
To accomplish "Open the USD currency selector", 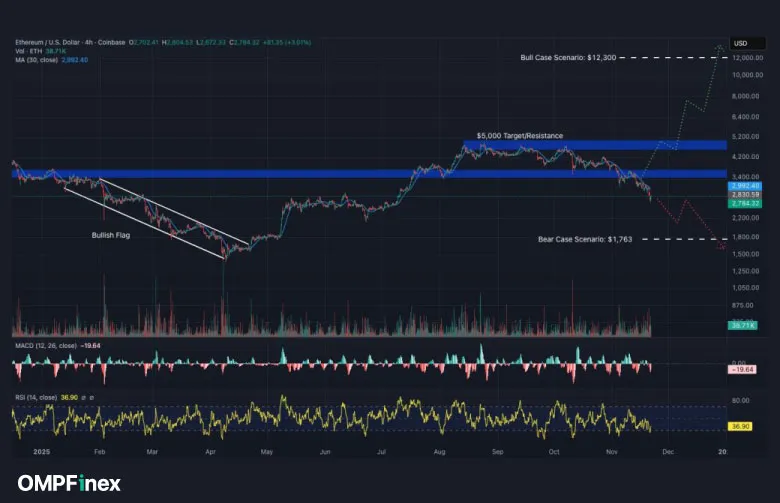I will click(x=740, y=43).
